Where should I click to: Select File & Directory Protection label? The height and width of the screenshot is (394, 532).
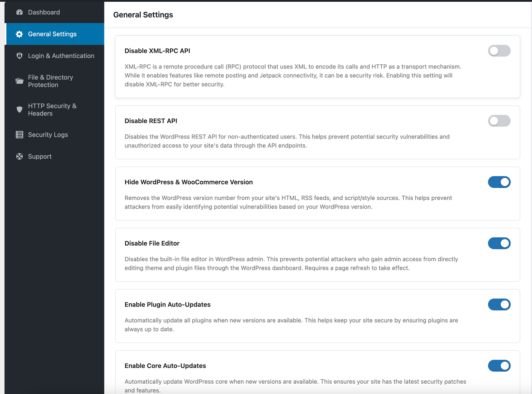click(x=51, y=81)
